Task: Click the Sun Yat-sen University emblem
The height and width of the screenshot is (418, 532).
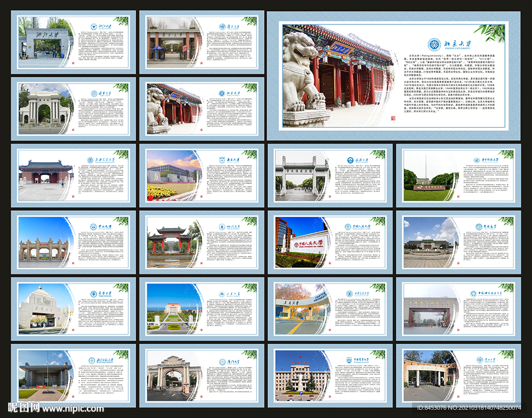Action: 93,227
